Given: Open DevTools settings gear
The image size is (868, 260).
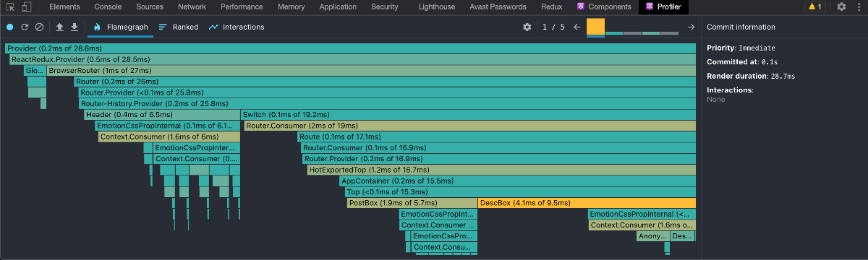Looking at the screenshot, I should point(841,6).
